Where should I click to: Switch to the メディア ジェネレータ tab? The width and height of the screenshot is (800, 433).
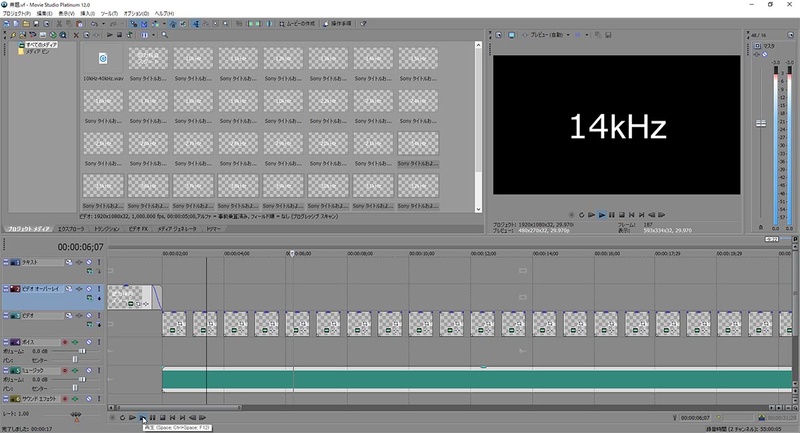pyautogui.click(x=177, y=229)
